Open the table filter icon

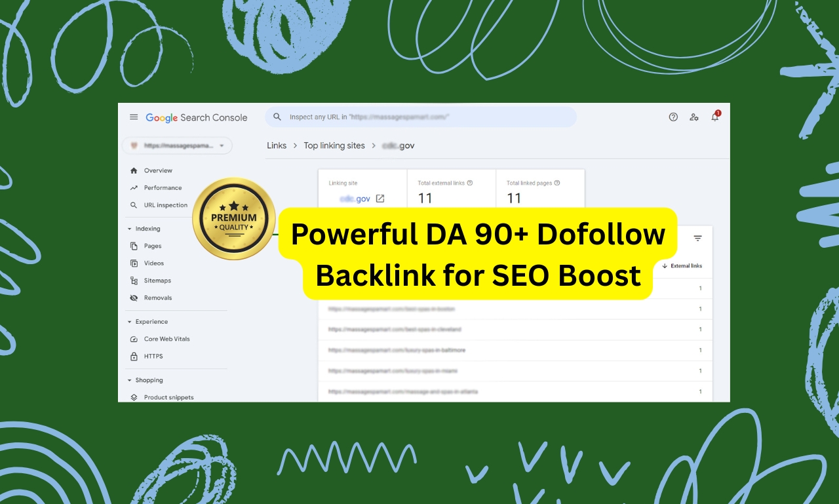click(x=698, y=239)
